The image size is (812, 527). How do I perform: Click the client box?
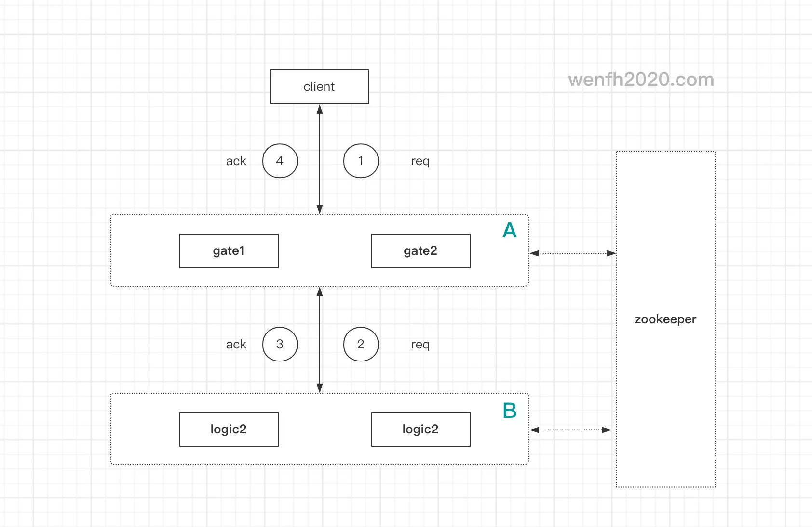(x=319, y=87)
